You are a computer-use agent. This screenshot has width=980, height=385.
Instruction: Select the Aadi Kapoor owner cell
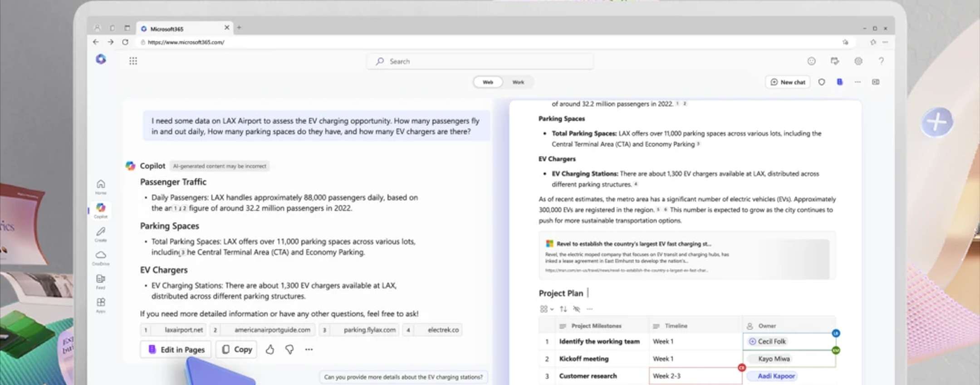click(789, 376)
